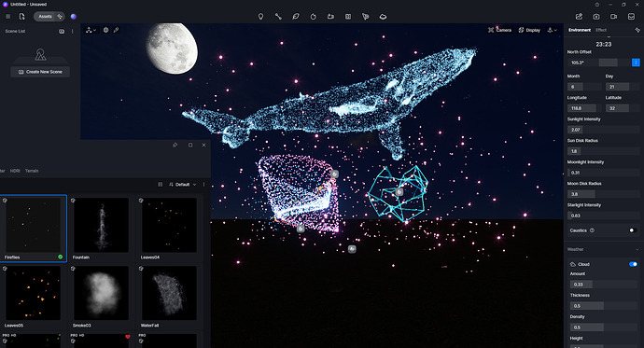Image resolution: width=644 pixels, height=348 pixels.
Task: Collapse the Weather section chevron
Action: 637,249
